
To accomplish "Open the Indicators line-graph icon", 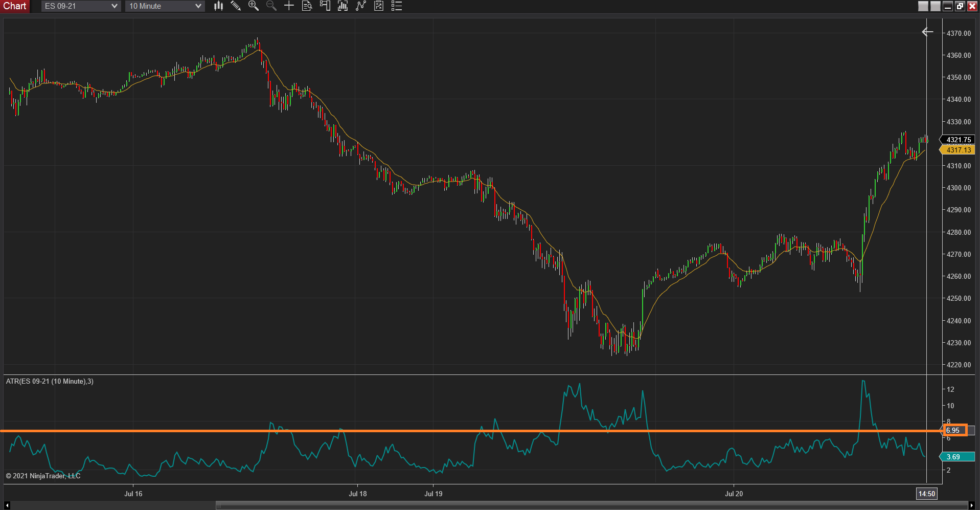I will point(361,6).
